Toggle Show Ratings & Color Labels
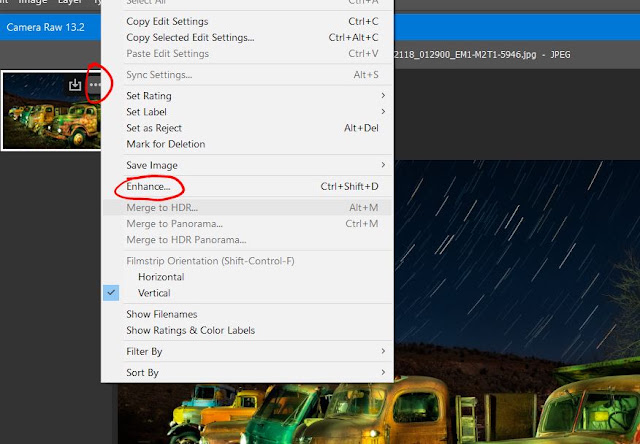 pyautogui.click(x=247, y=330)
